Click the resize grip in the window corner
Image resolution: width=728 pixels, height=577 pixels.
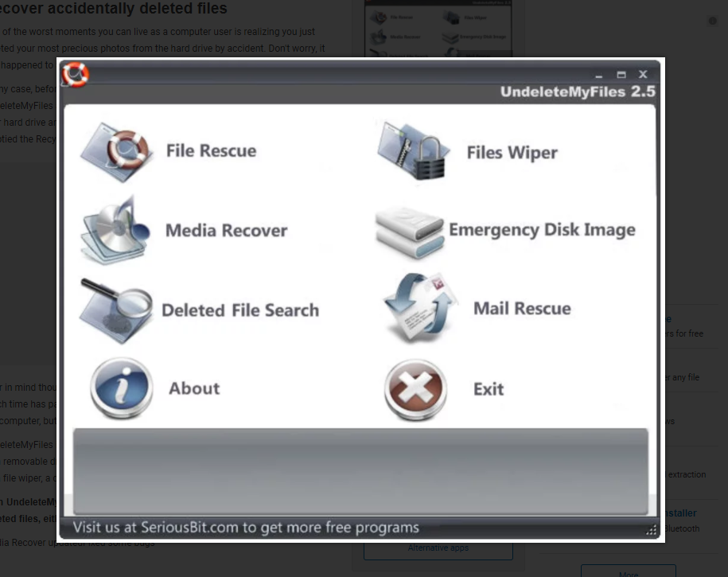tap(651, 529)
